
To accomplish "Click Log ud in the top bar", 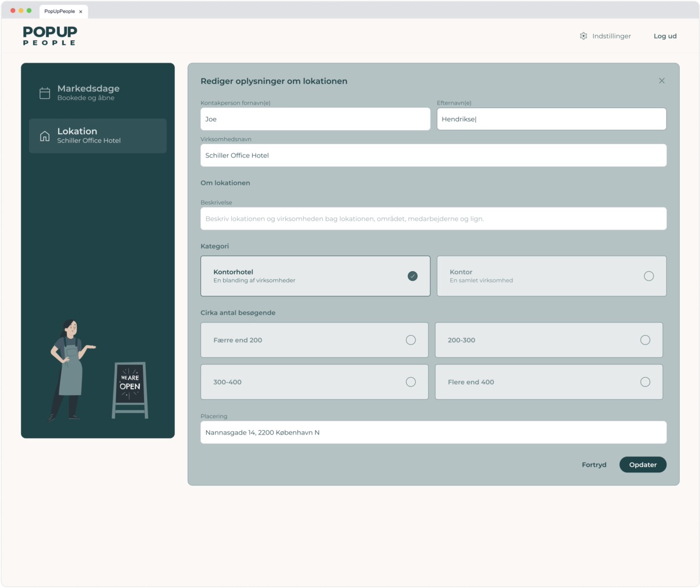I will point(665,36).
